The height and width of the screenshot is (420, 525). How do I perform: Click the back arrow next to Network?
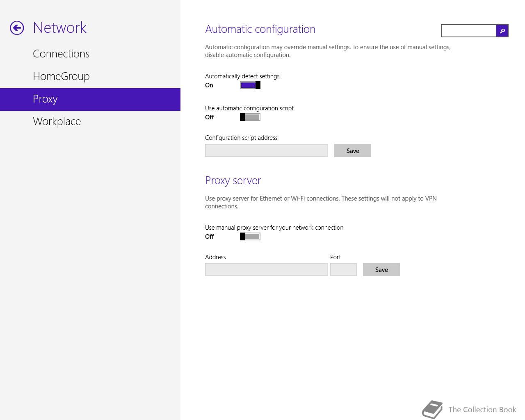click(x=17, y=28)
